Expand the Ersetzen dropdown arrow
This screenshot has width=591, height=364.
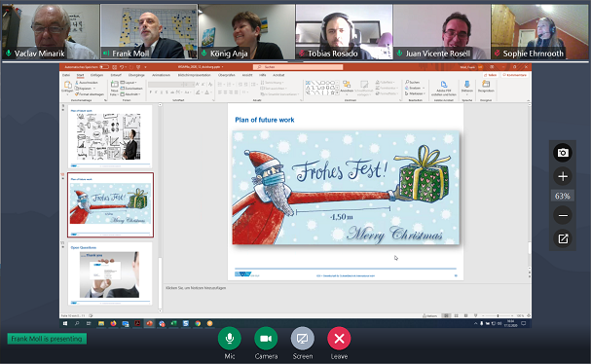pyautogui.click(x=424, y=88)
